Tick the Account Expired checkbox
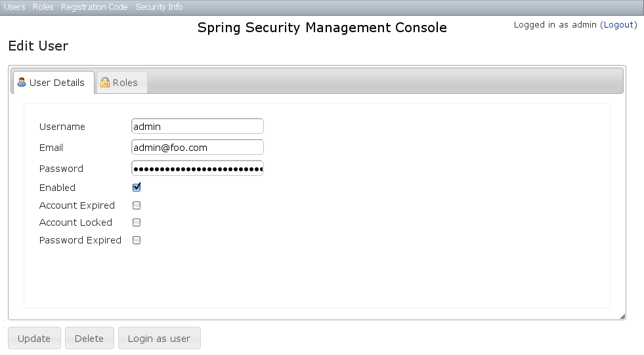 pos(137,205)
